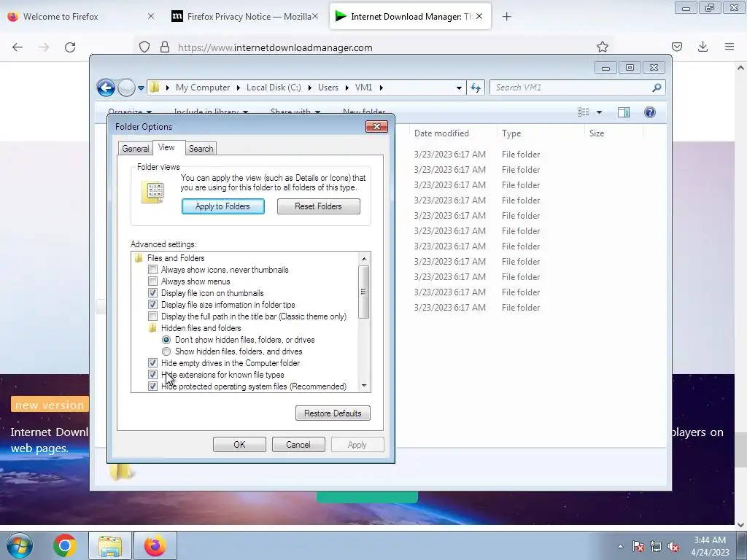Click Advanced settings scroll down arrow
The width and height of the screenshot is (747, 560).
[364, 386]
